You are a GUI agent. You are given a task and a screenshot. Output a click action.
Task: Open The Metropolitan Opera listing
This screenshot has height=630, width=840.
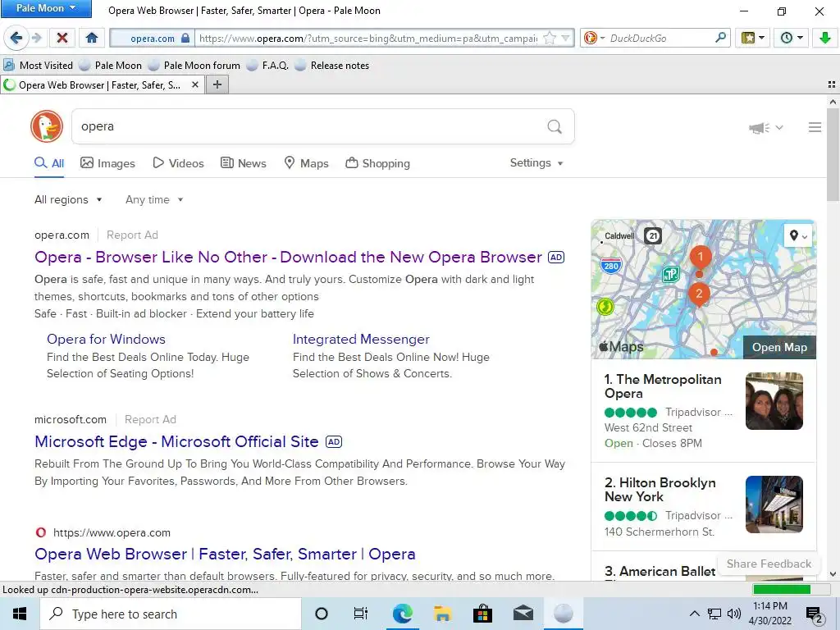663,386
